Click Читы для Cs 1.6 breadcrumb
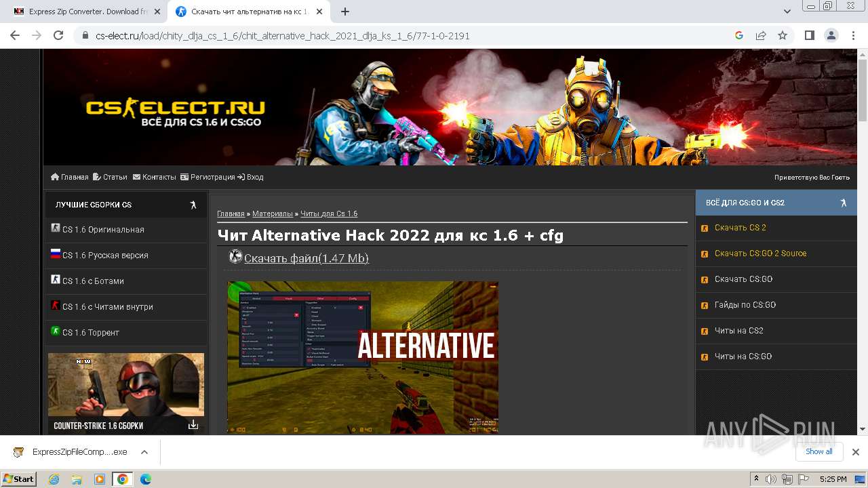 tap(329, 213)
